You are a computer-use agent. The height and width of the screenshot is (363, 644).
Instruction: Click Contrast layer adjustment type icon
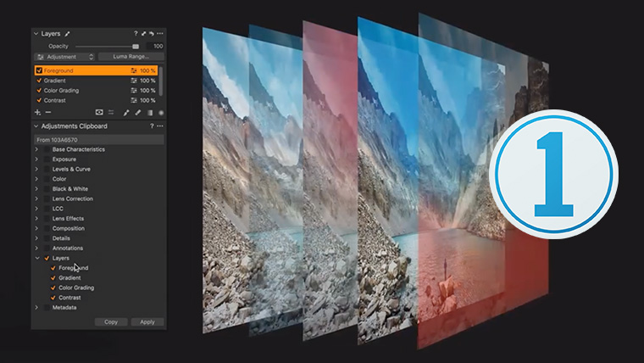134,100
